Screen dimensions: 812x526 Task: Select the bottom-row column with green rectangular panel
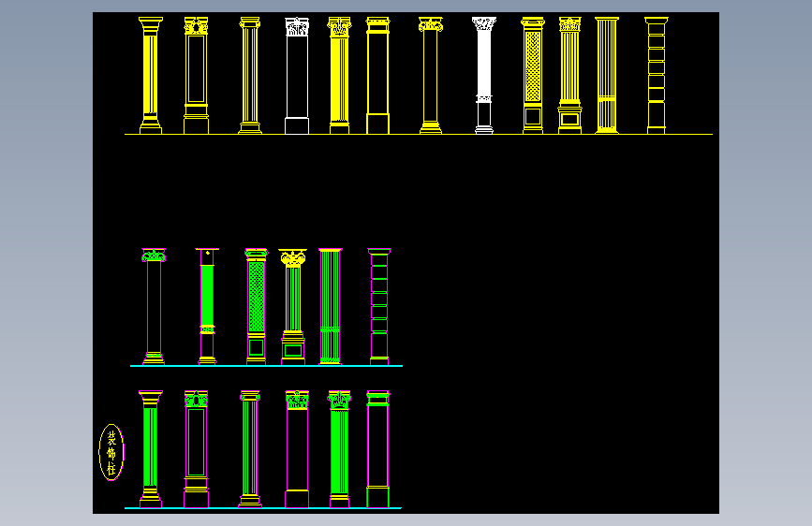point(197,449)
